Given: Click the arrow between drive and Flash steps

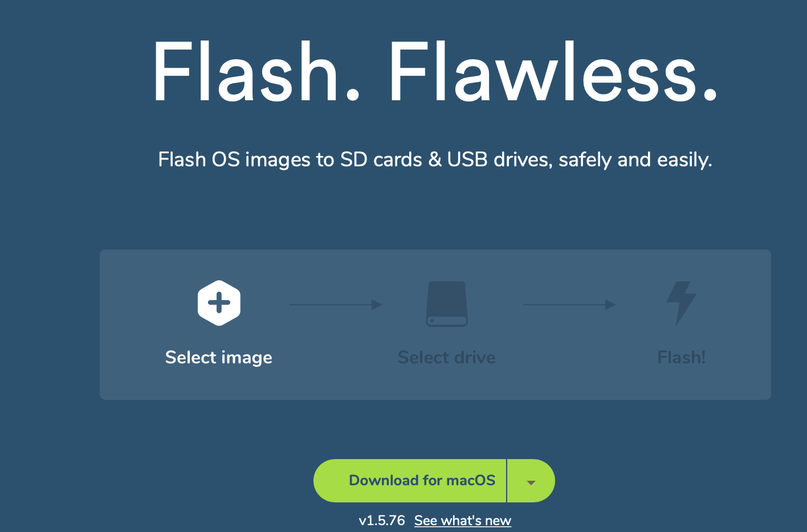Looking at the screenshot, I should pyautogui.click(x=569, y=305).
